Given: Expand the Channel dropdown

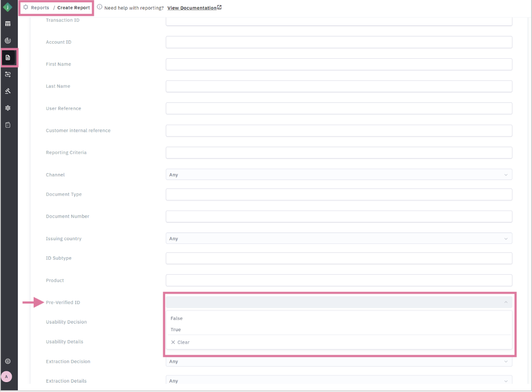Looking at the screenshot, I should pyautogui.click(x=339, y=175).
